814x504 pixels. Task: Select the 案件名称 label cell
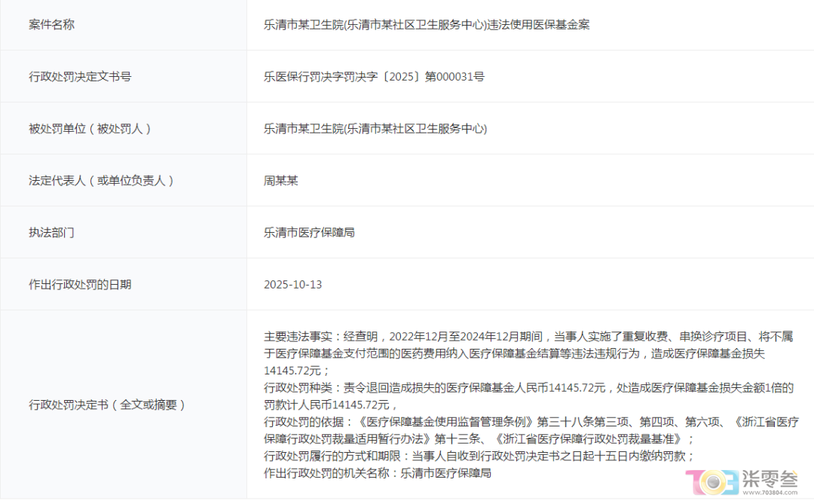pos(51,25)
